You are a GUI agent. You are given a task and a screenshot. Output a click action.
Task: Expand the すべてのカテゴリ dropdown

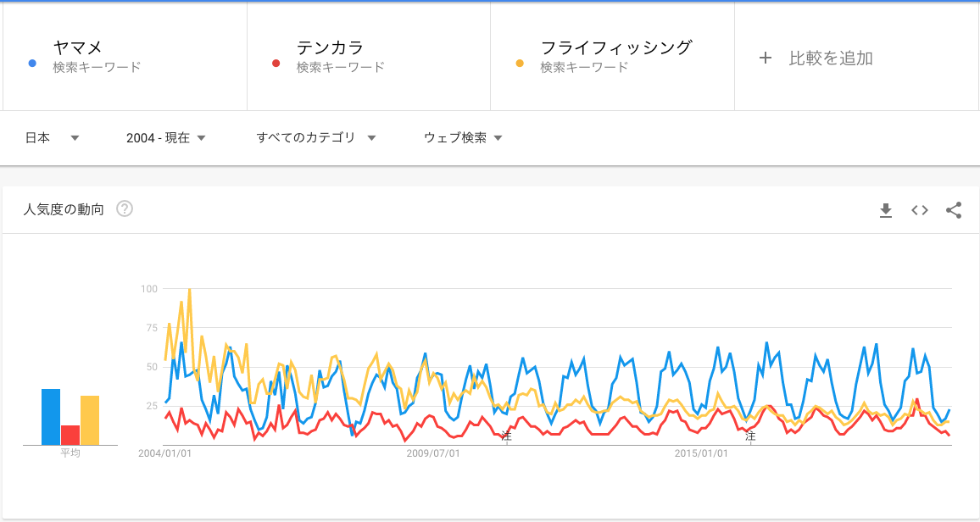tap(316, 138)
